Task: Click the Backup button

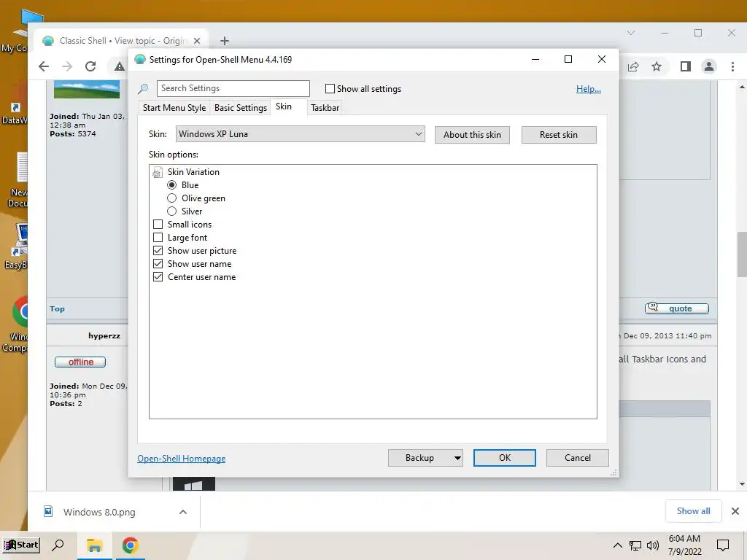Action: point(419,458)
